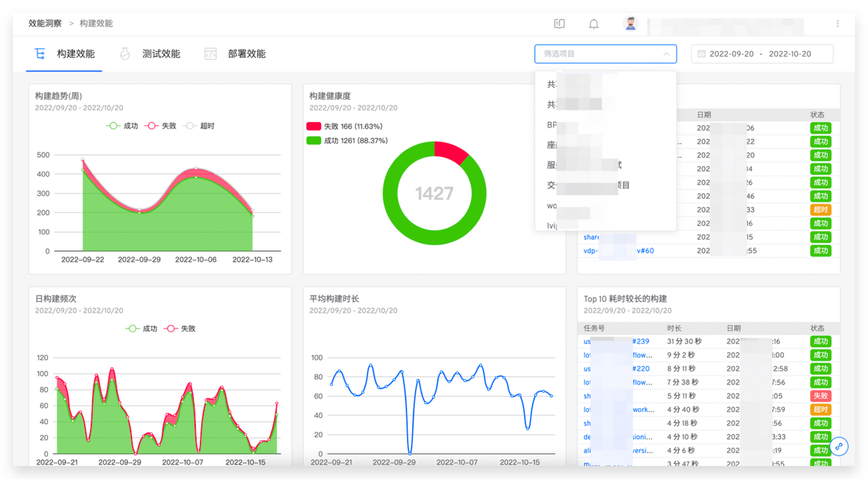Image resolution: width=868 pixels, height=479 pixels.
Task: Collapse the 筛选项目 dropdown arrow
Action: click(666, 54)
